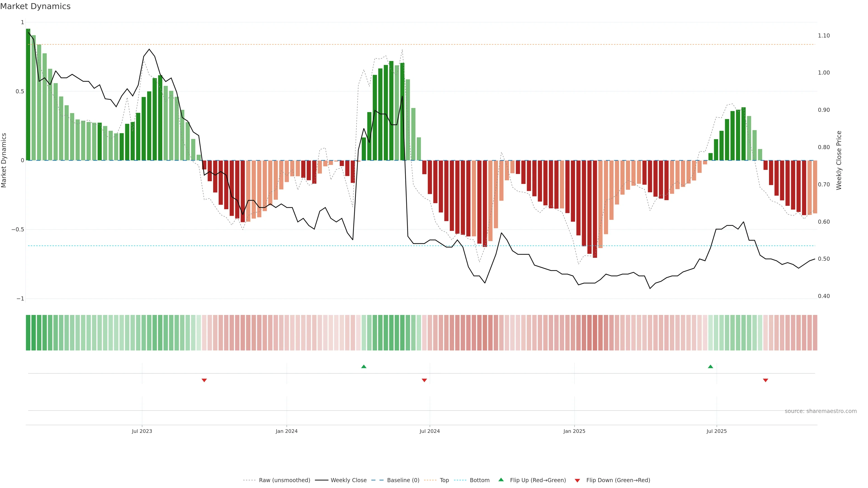Click the green flip-up marker near April 2024
The image size is (868, 488).
(x=363, y=366)
